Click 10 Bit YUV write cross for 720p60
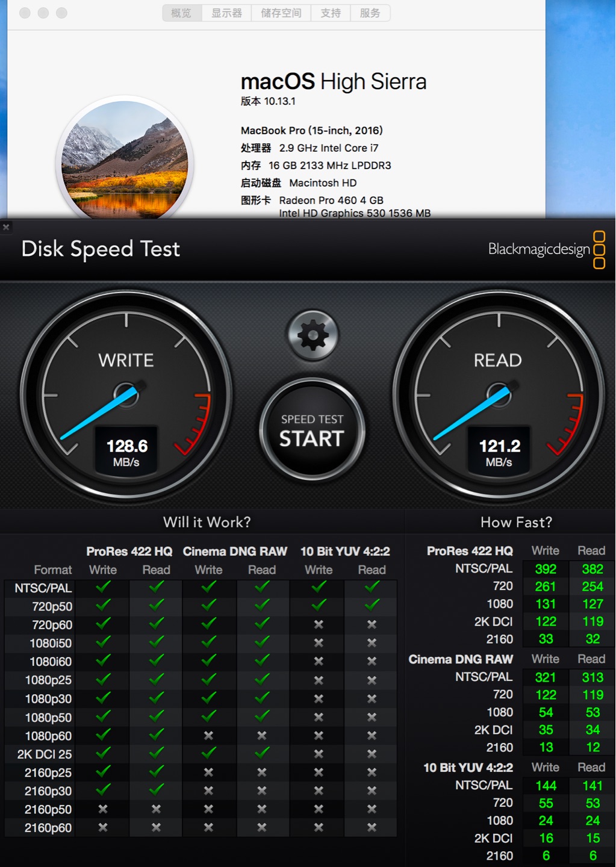This screenshot has width=616, height=867. pyautogui.click(x=319, y=624)
